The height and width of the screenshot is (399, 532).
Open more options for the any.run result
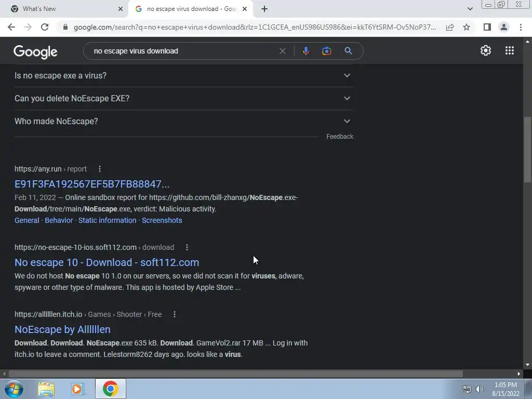[x=99, y=169]
